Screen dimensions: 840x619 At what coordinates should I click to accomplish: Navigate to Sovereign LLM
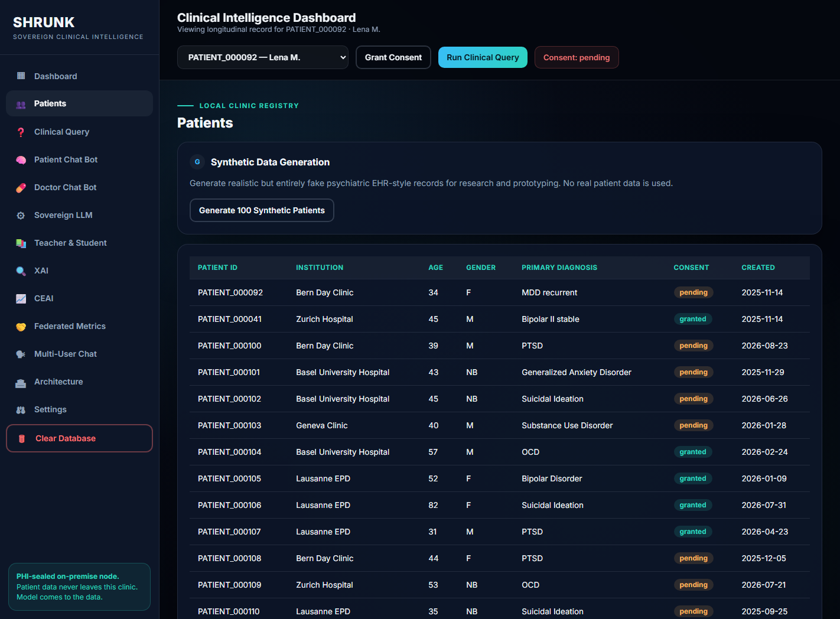pyautogui.click(x=79, y=215)
